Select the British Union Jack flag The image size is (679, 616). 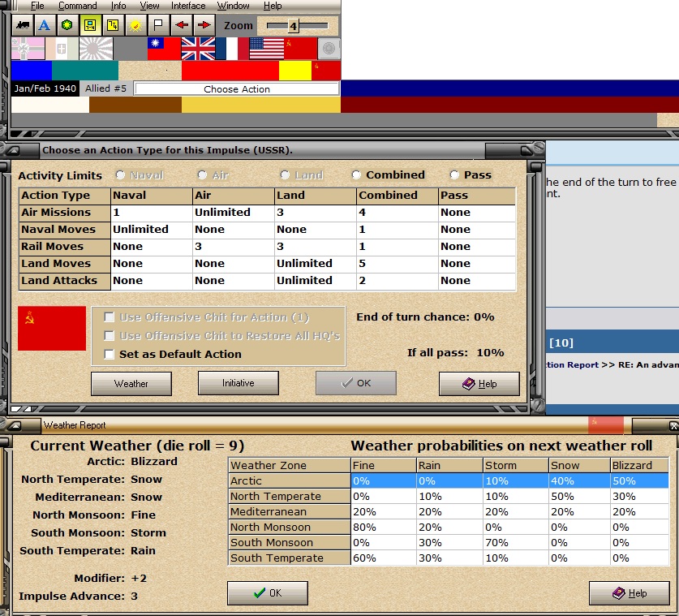[x=198, y=49]
